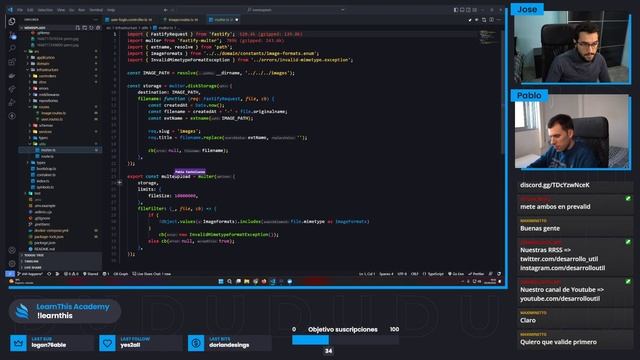Open user.routes.ts in the file tree
640x360 pixels.
pyautogui.click(x=52, y=119)
